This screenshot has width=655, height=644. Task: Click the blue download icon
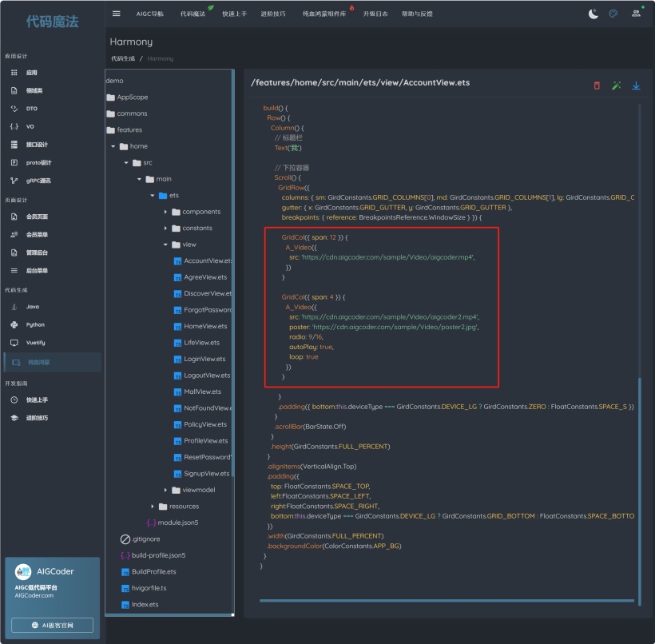coord(637,85)
